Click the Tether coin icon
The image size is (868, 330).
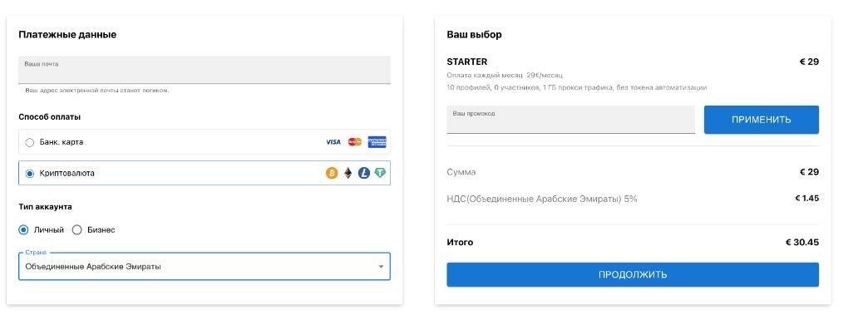(x=380, y=173)
